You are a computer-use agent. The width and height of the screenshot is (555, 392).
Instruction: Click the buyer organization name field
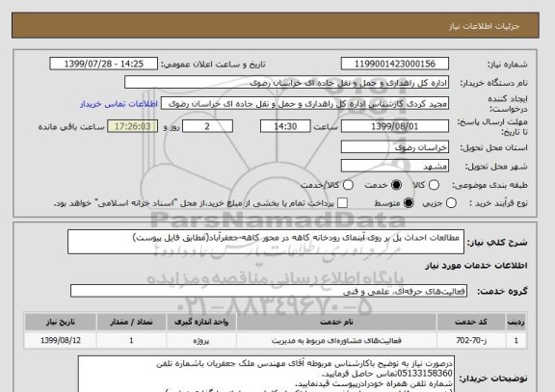click(287, 83)
